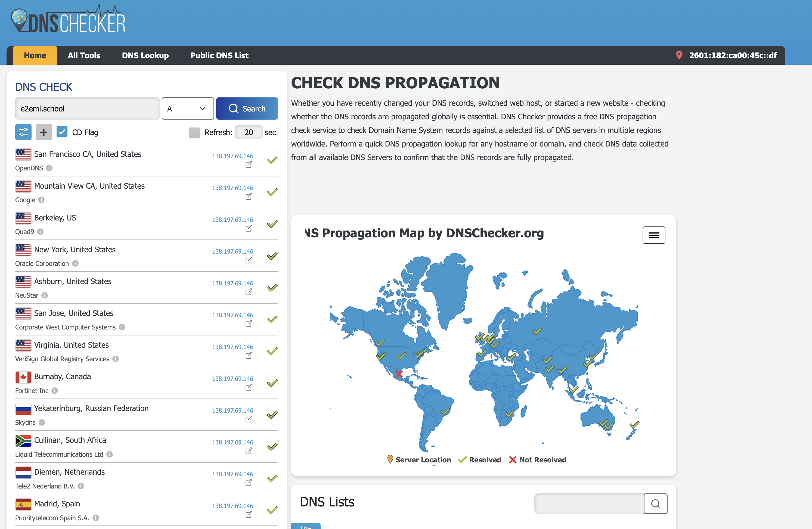Viewport: 812px width, 529px height.
Task: Click the DNS Lists search text box
Action: pos(588,503)
